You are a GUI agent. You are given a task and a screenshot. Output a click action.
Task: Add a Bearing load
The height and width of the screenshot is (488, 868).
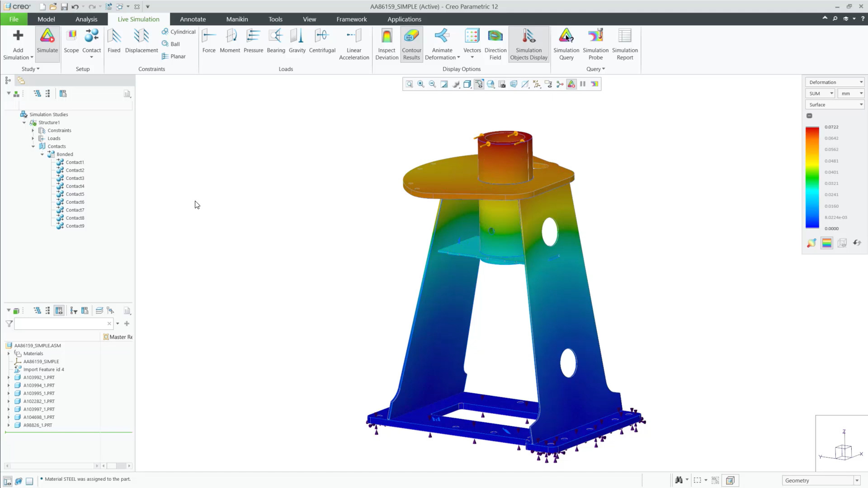(x=276, y=41)
